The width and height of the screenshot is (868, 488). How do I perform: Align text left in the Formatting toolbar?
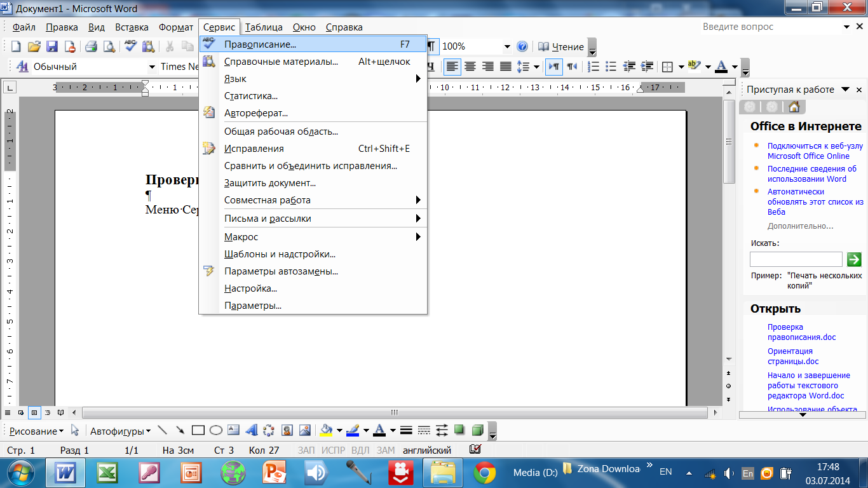point(452,66)
